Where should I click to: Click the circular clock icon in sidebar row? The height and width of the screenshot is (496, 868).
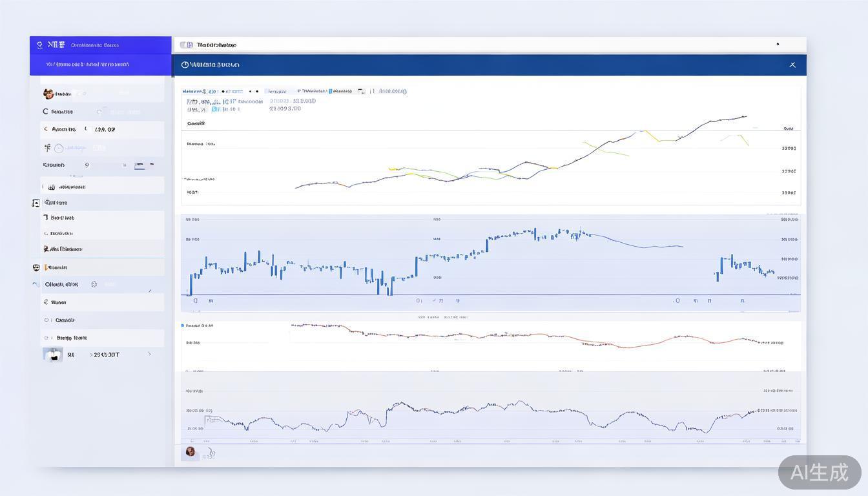(59, 148)
